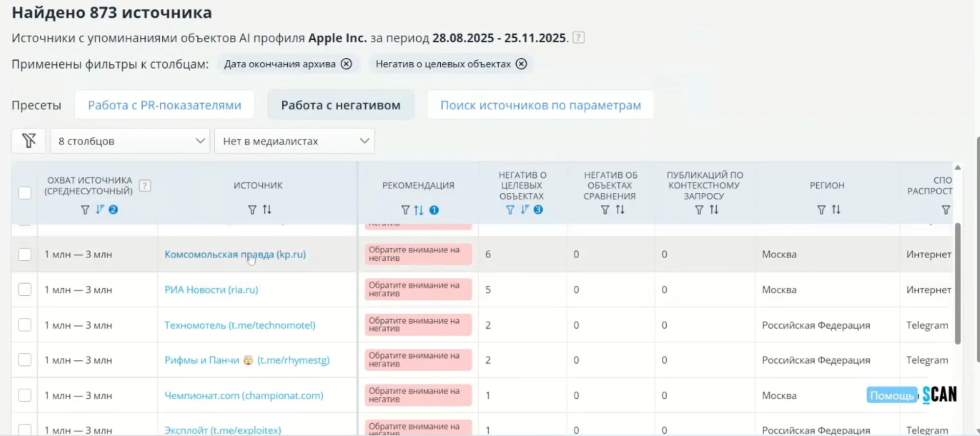
Task: Click heading 'Найдено 873 источника'
Action: pos(112,12)
